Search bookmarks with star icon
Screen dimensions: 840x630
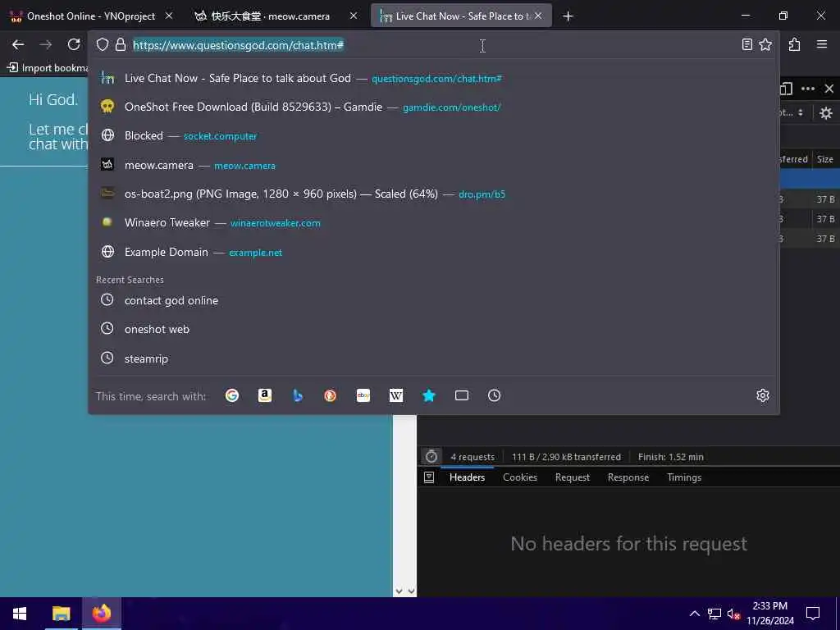click(428, 396)
